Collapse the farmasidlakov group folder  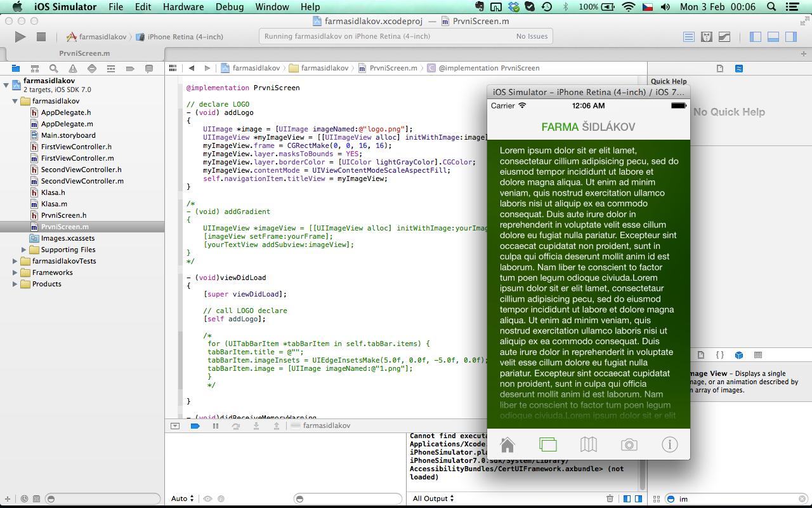(15, 101)
